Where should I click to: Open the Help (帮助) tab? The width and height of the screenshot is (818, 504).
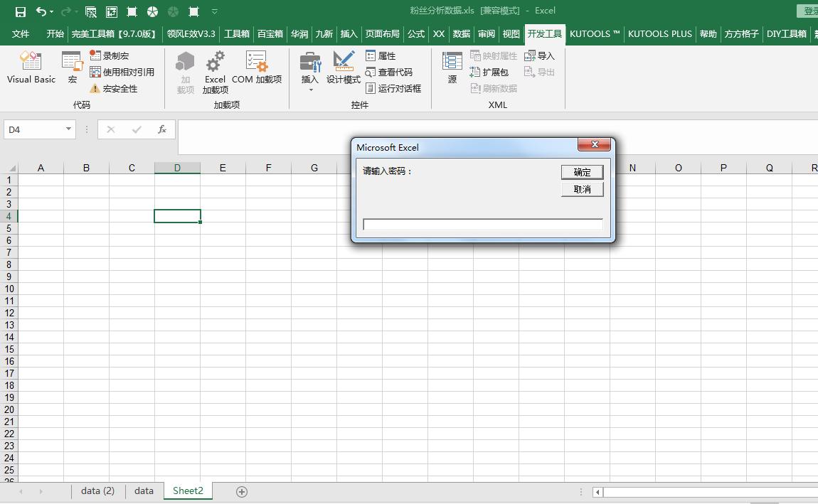coord(708,34)
